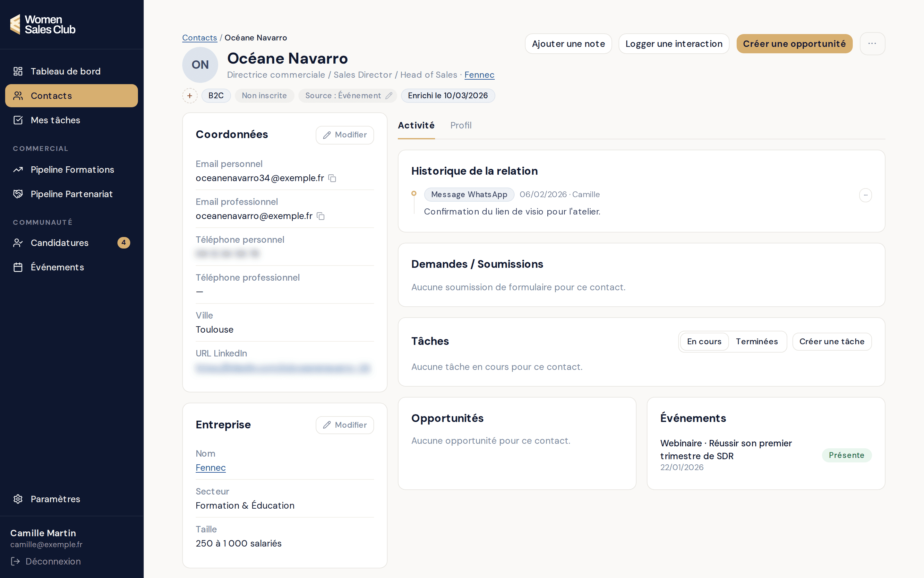Image resolution: width=924 pixels, height=578 pixels.
Task: Click the ON avatar circle
Action: click(x=200, y=65)
